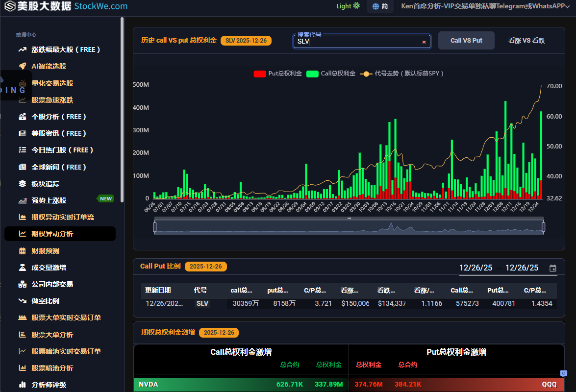This screenshot has height=392, width=576.
Task: Click the 8158万 put premium cell
Action: [x=284, y=303]
